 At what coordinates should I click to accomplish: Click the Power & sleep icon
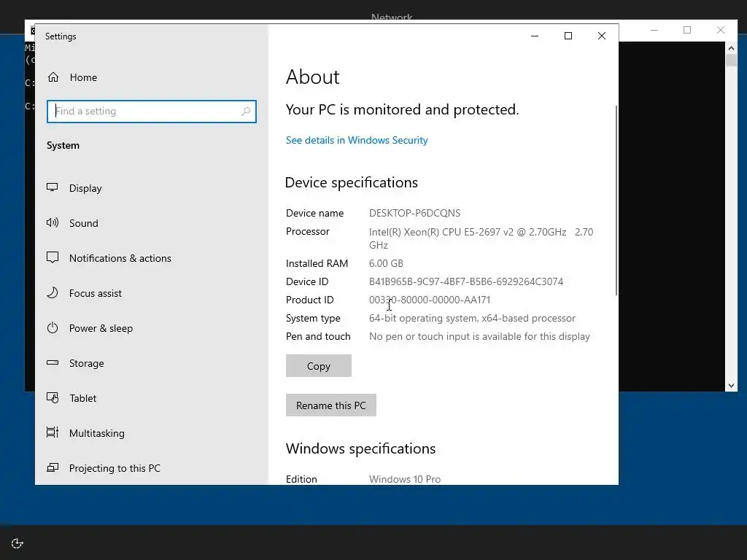click(x=53, y=327)
